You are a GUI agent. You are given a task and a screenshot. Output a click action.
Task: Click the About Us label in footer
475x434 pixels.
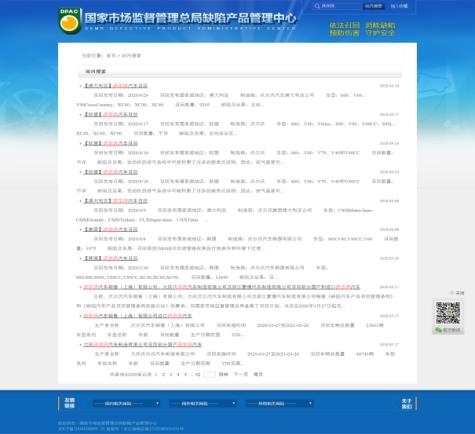click(406, 403)
